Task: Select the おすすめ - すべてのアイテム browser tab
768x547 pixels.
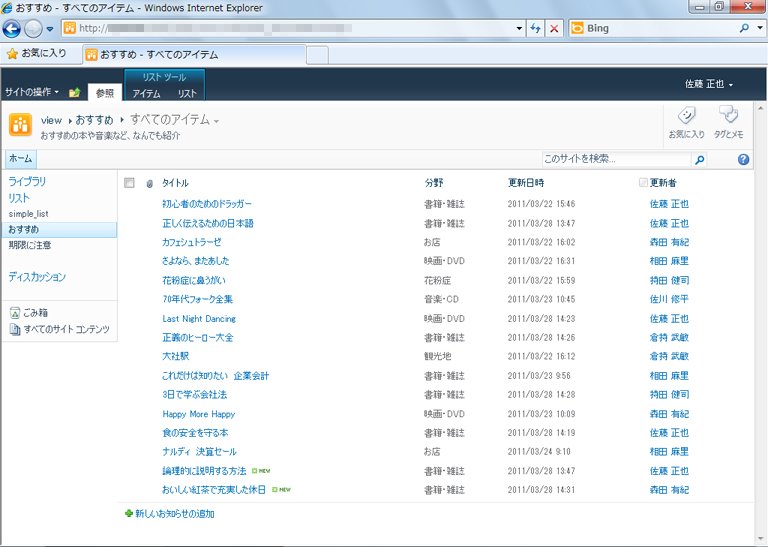Action: pyautogui.click(x=194, y=54)
